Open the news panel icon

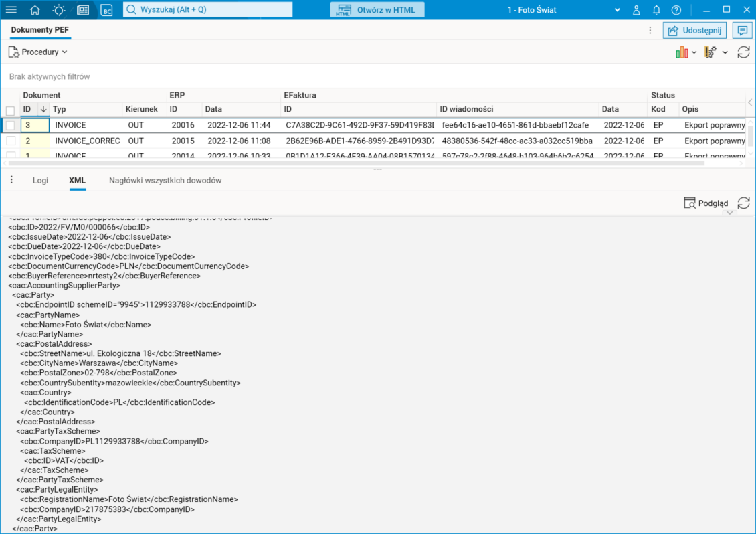tap(83, 9)
